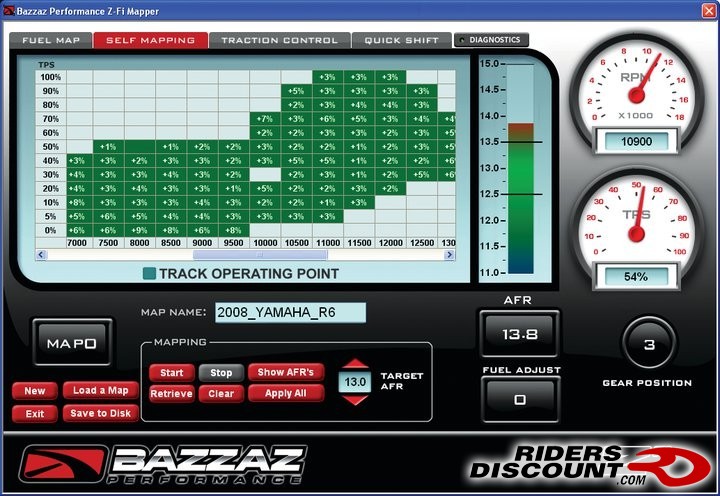
Task: Click the gear position indicator
Action: [x=648, y=345]
